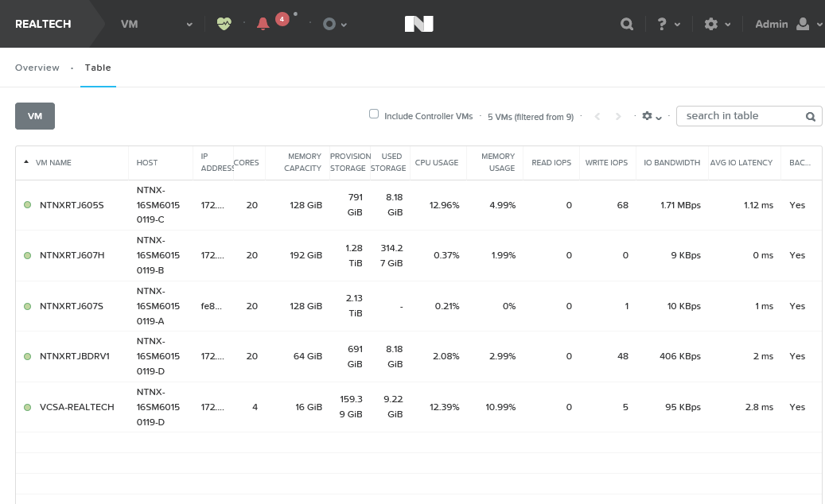Sort by the WRITE IOPS column header
825x504 pixels.
[607, 162]
